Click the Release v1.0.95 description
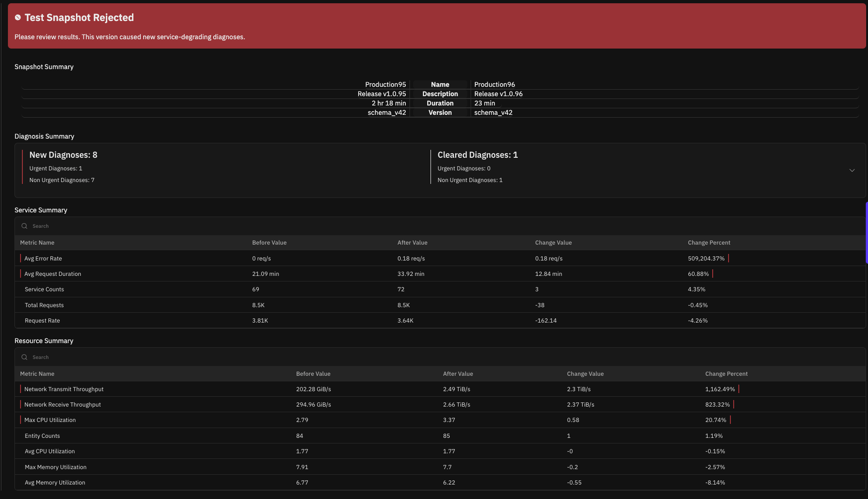868x499 pixels. point(382,94)
